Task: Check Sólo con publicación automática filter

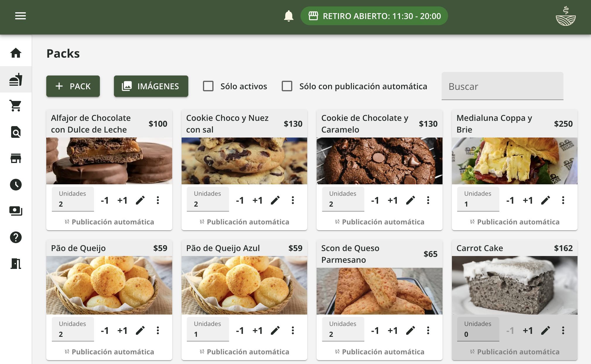Action: 287,86
